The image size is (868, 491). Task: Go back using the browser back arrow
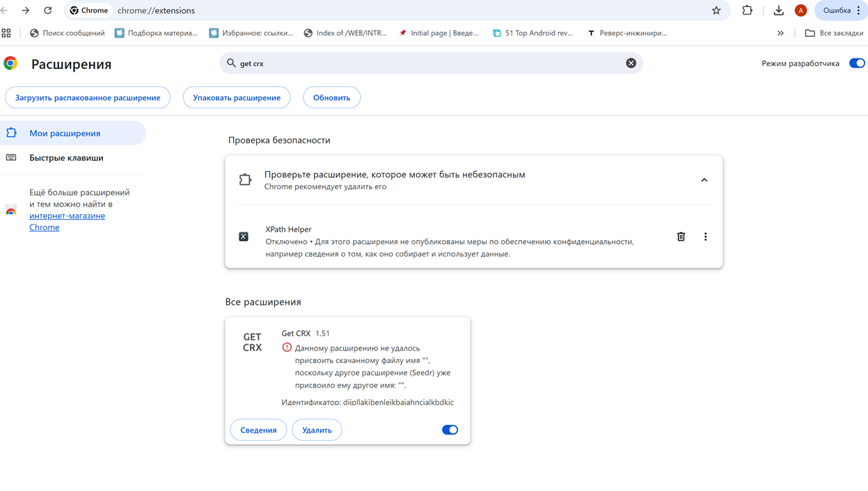tap(5, 10)
